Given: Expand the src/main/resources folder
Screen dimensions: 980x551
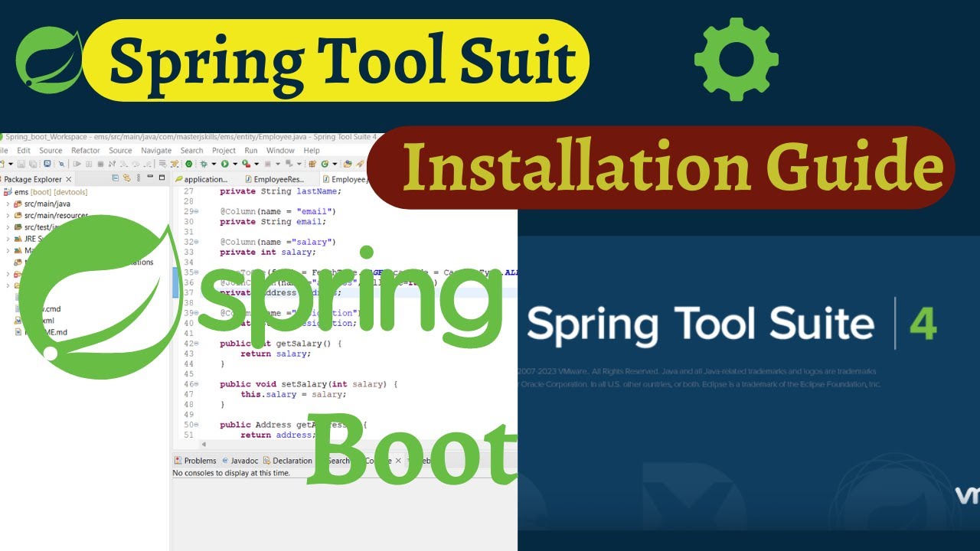Looking at the screenshot, I should [8, 216].
